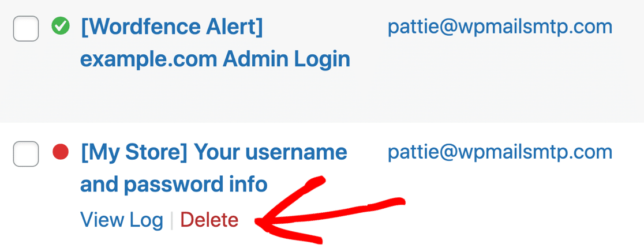Open the log via the View Log link
The width and height of the screenshot is (644, 248).
point(122,220)
